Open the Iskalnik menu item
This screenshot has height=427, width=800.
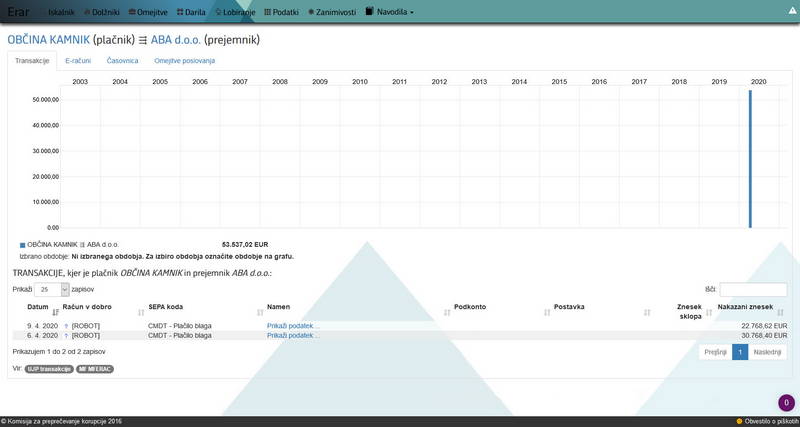(x=61, y=12)
